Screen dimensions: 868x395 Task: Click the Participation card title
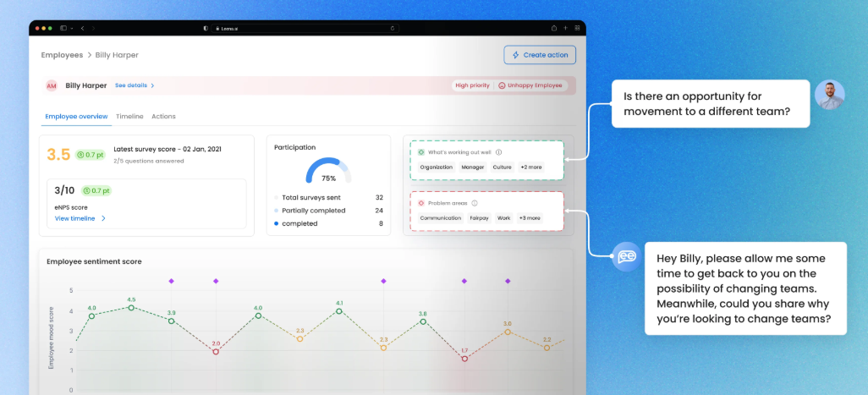[x=295, y=148]
